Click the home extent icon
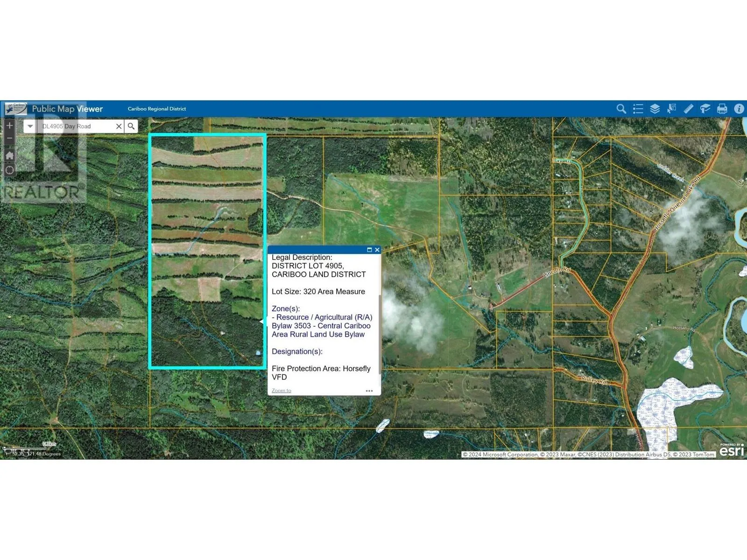747x560 pixels. (x=9, y=155)
